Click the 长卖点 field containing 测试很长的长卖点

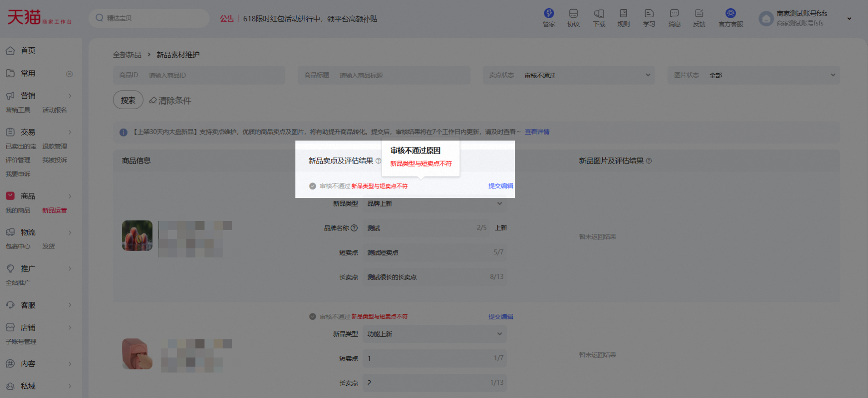[x=434, y=277]
